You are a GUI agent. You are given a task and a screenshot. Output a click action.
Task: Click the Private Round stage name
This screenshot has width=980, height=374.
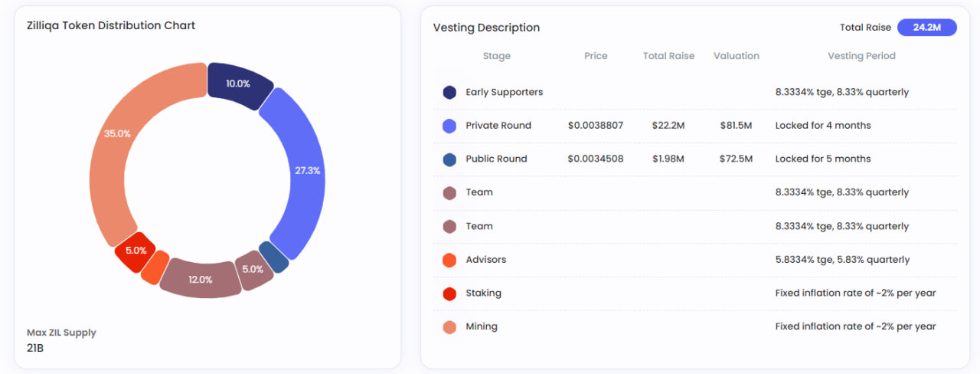[x=498, y=126]
